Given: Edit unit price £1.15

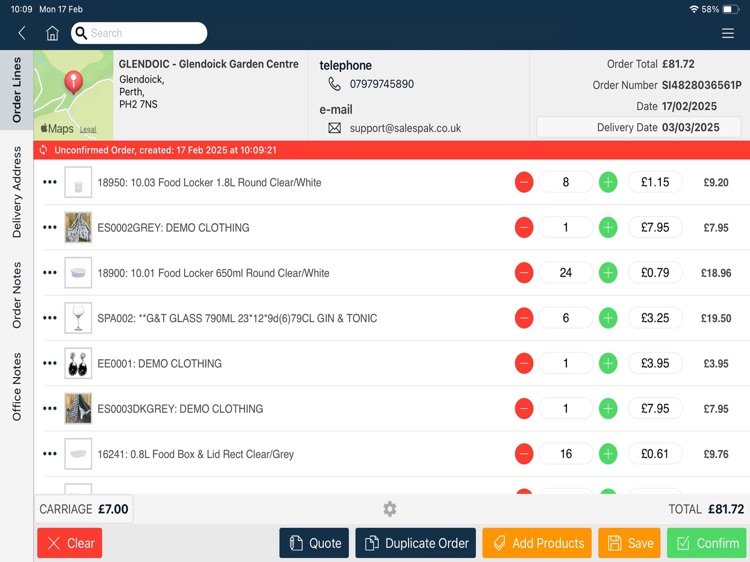Looking at the screenshot, I should (655, 182).
